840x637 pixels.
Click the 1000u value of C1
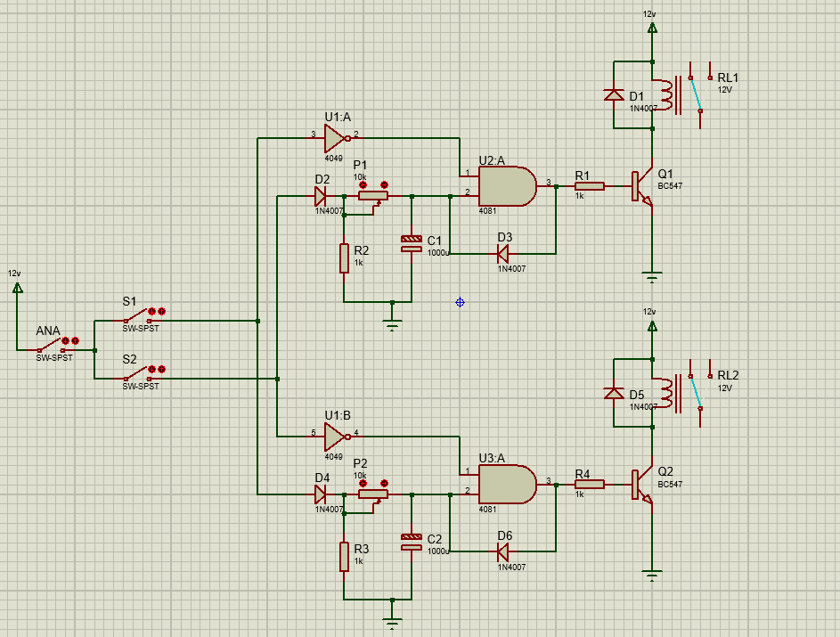[x=438, y=253]
